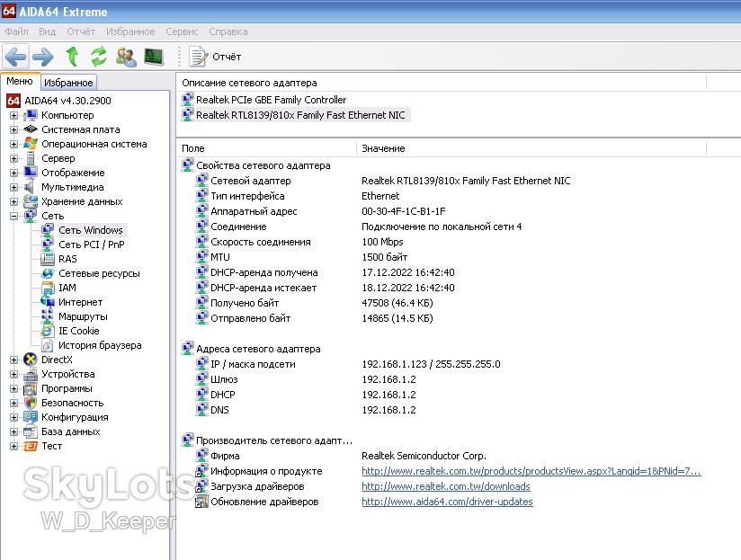Click the Операционная система Windows icon
Screen dimensions: 741x560
tap(31, 144)
